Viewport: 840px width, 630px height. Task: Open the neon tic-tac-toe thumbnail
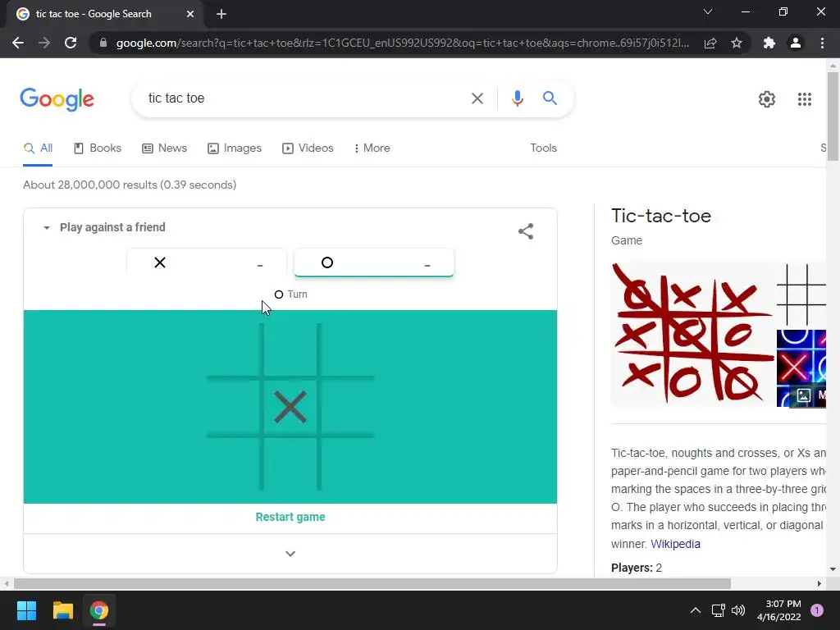point(801,368)
